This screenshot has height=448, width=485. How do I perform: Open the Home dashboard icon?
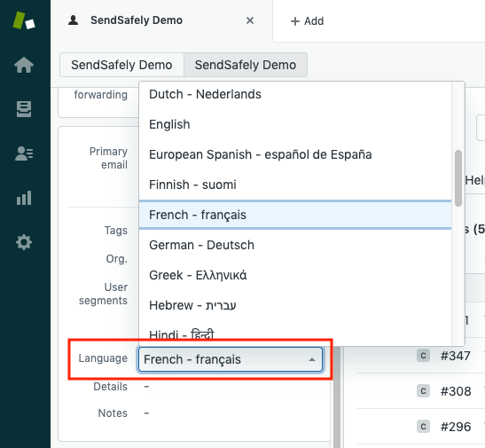[x=24, y=65]
